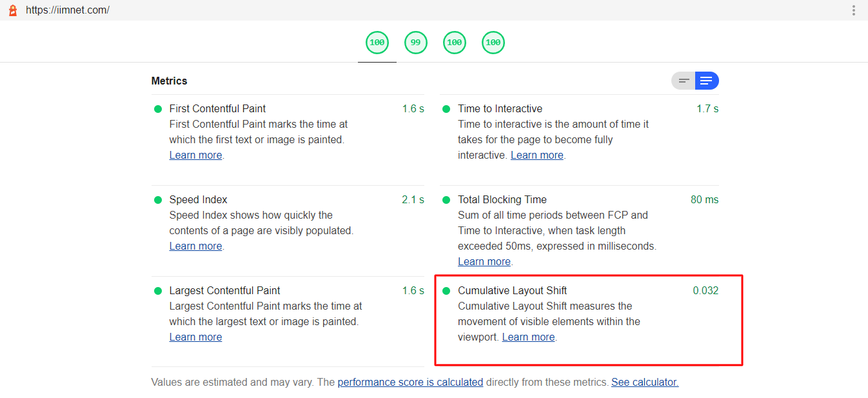
Task: Click 'performance score is calculated' link
Action: tap(410, 382)
